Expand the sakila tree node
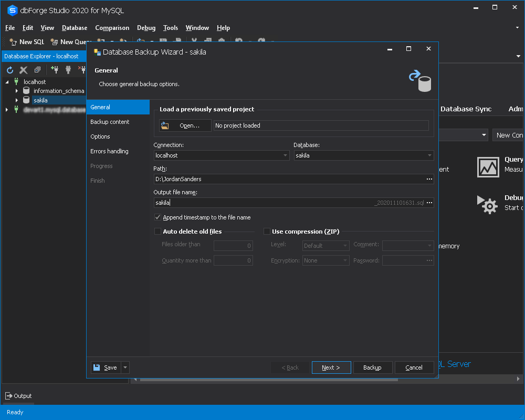Screen dimensions: 525x420 click(x=16, y=100)
